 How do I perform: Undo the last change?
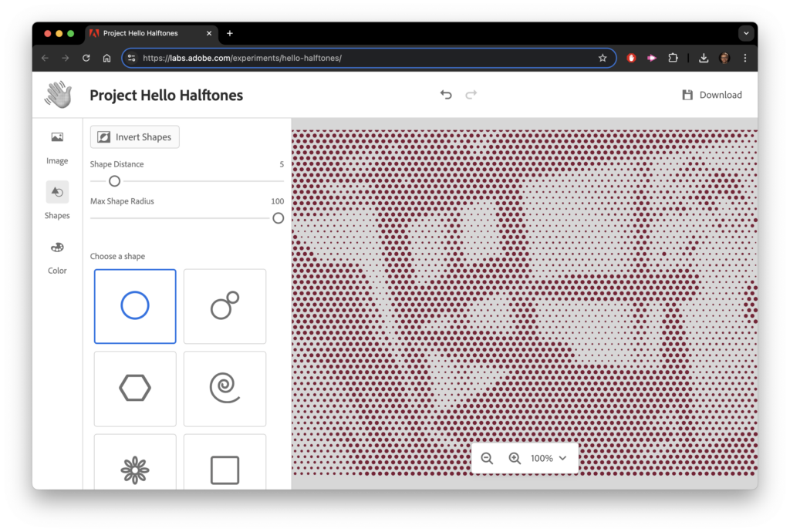coord(446,95)
